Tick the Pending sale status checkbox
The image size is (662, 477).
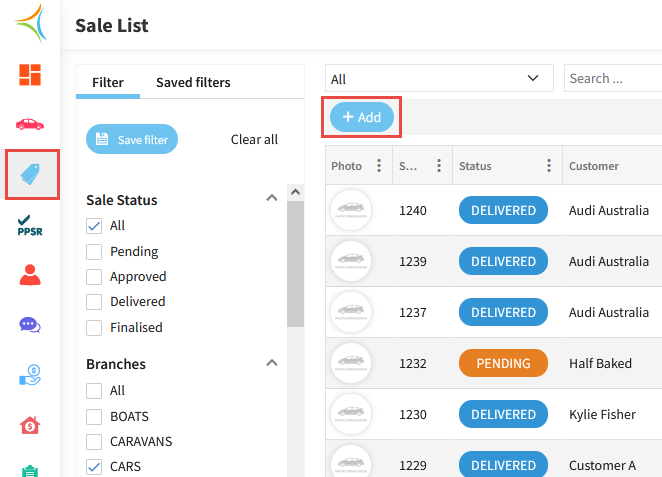click(94, 251)
